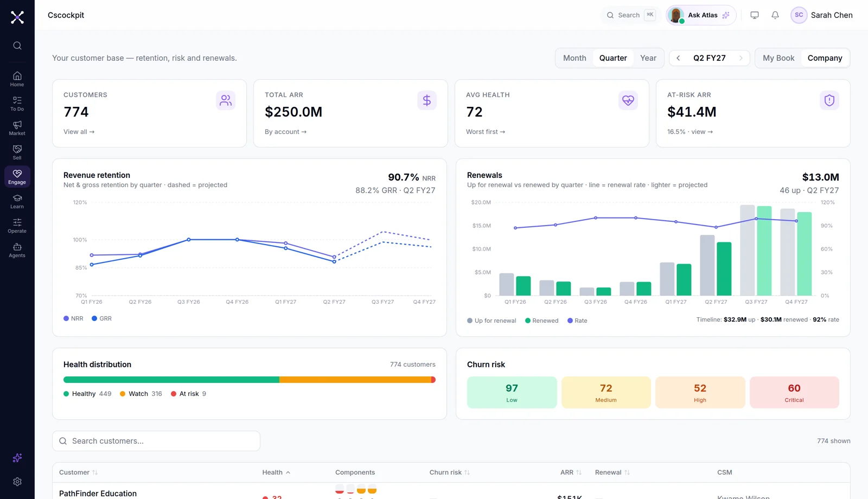Switch to My Book view

pyautogui.click(x=778, y=58)
